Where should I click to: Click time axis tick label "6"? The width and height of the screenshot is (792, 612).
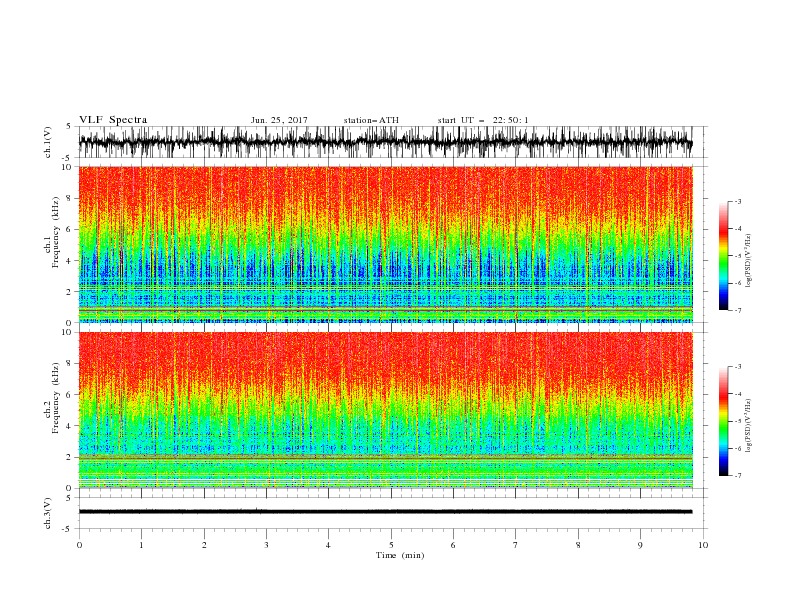[453, 545]
